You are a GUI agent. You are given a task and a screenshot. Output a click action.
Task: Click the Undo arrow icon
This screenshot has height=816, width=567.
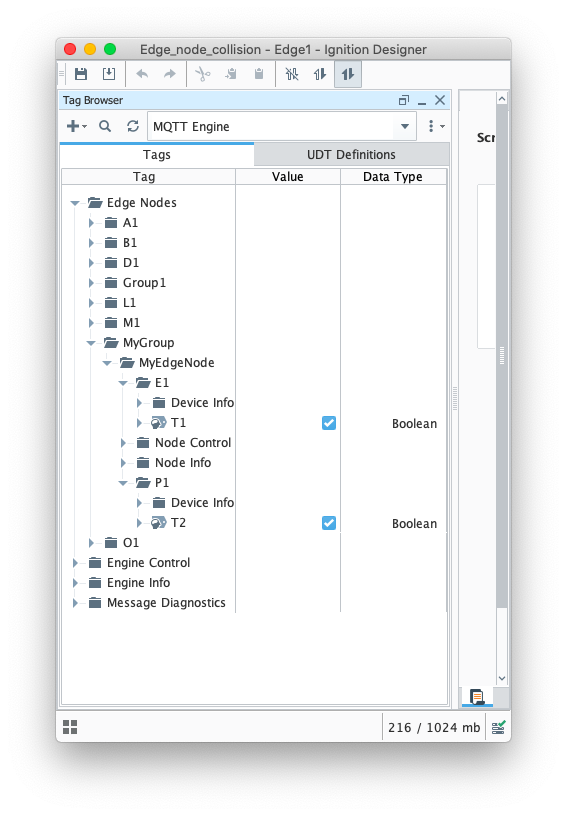click(141, 74)
